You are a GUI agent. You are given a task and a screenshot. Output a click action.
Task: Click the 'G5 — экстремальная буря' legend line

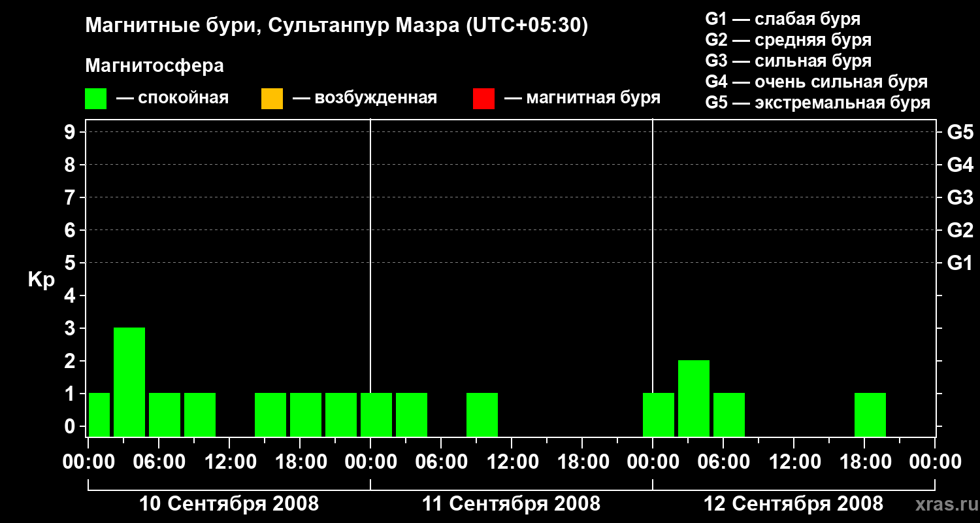[818, 103]
